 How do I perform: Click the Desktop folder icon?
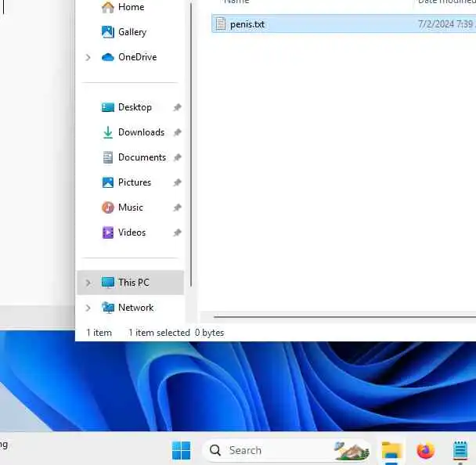coord(108,107)
